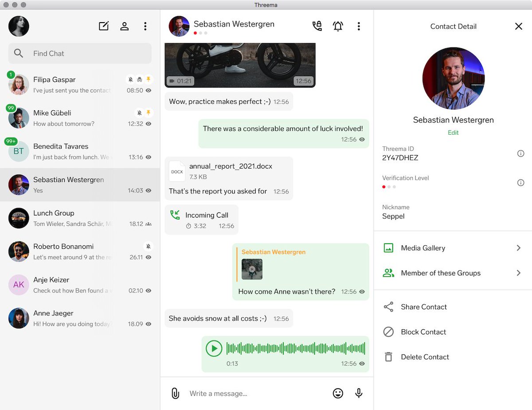Open the annual_report_2021.docx file icon
The height and width of the screenshot is (410, 532).
pyautogui.click(x=177, y=172)
